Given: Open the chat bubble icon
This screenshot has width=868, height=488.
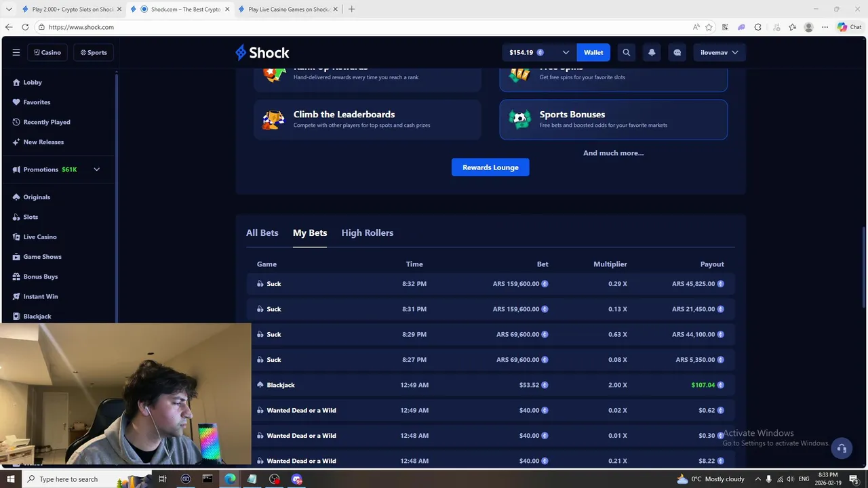Looking at the screenshot, I should [x=677, y=52].
